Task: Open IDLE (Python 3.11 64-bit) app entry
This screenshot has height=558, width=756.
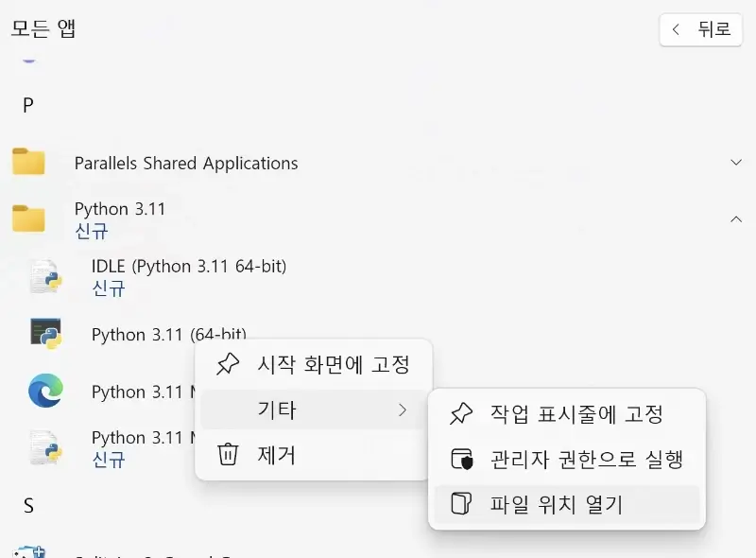Action: coord(189,267)
